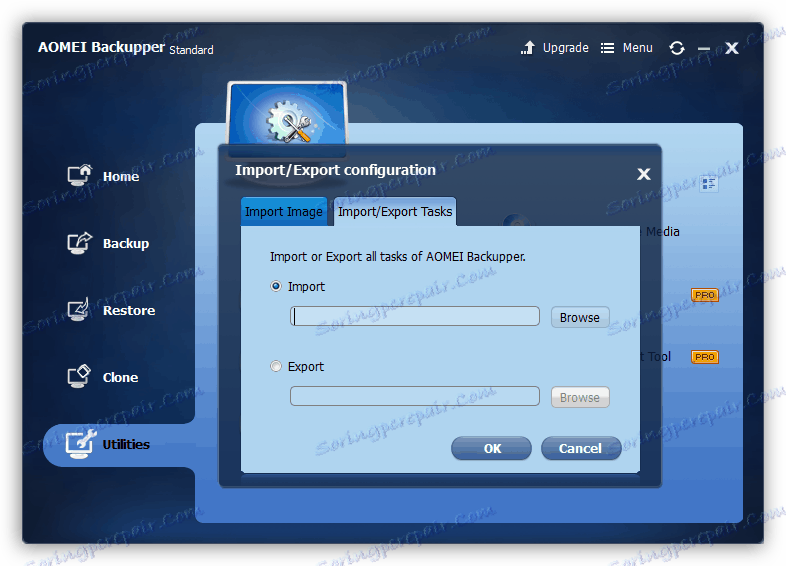Open the Home section

121,176
